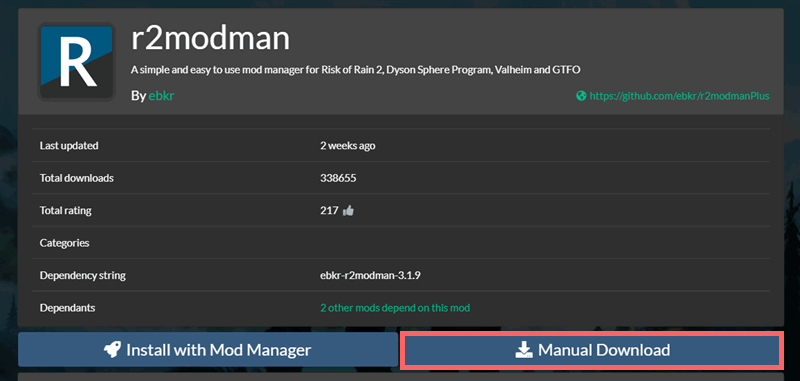Click the 'Last updated' label
Viewport: 800px width, 381px height.
coord(69,146)
